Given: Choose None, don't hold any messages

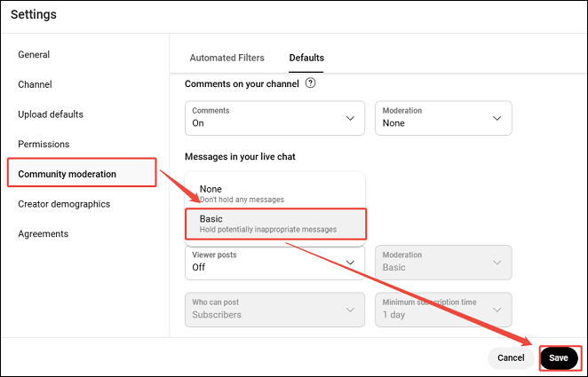Looking at the screenshot, I should click(x=274, y=193).
